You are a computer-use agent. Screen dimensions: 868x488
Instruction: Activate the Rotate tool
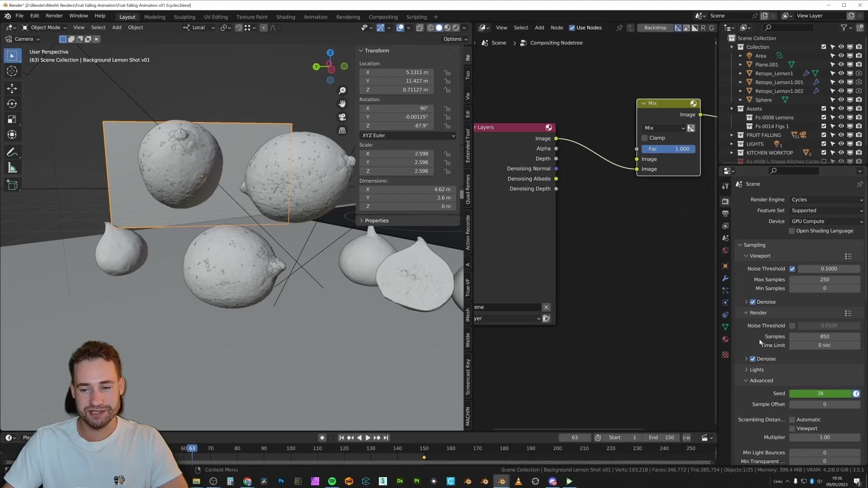(12, 104)
